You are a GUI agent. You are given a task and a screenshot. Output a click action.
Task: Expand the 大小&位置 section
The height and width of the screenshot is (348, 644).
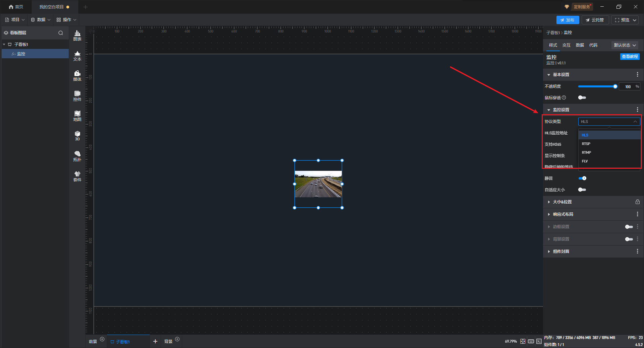pos(549,202)
